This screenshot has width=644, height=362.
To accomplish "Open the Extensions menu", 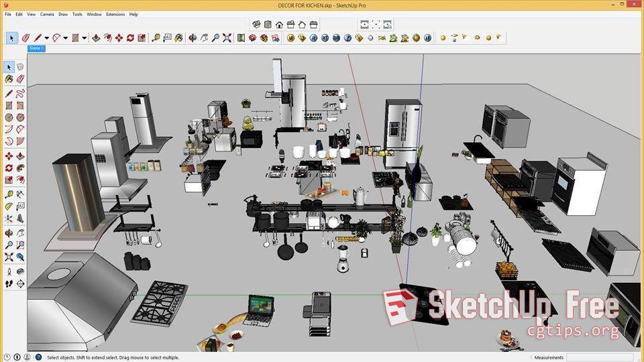I will (x=115, y=14).
